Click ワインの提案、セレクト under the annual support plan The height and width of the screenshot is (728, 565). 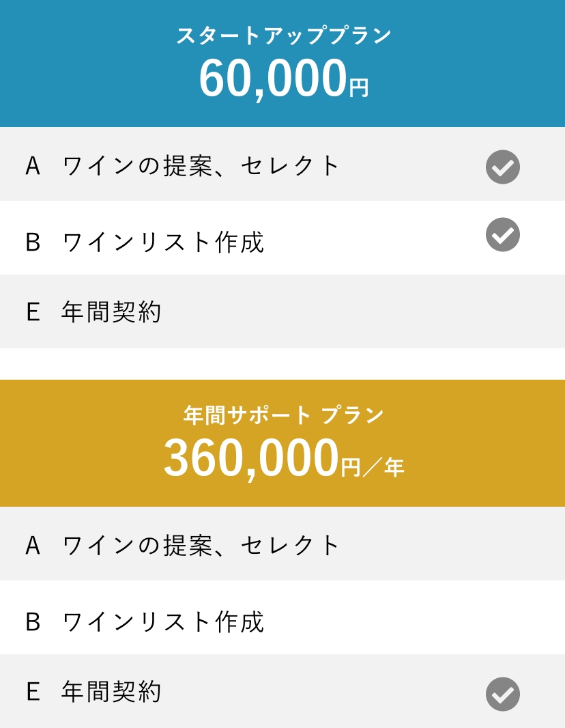coord(201,545)
